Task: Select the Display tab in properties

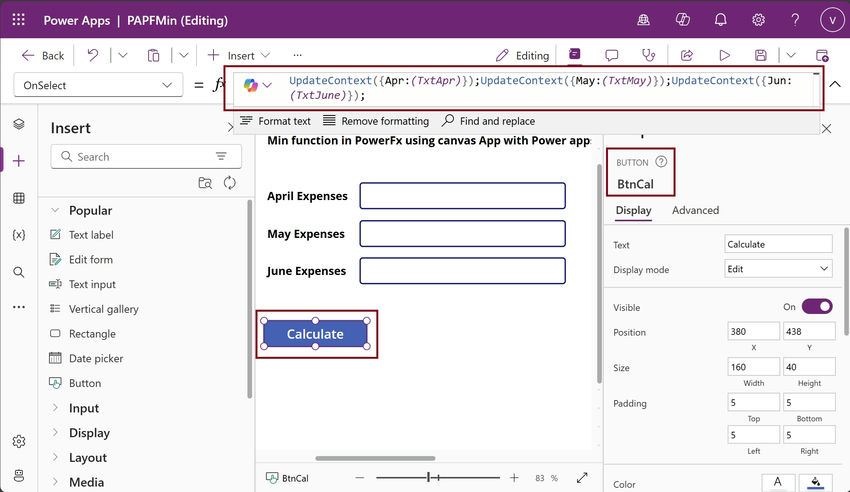Action: coord(633,210)
